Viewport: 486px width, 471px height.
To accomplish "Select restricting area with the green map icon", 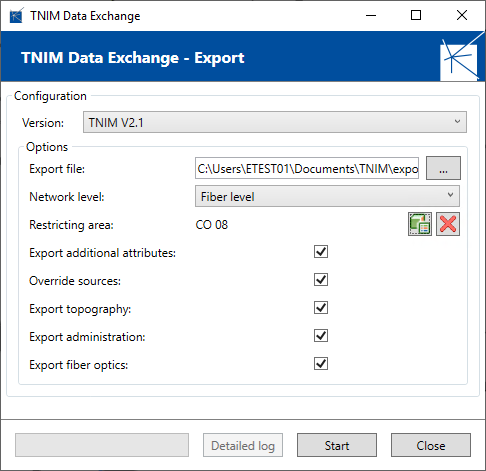I will click(x=420, y=224).
